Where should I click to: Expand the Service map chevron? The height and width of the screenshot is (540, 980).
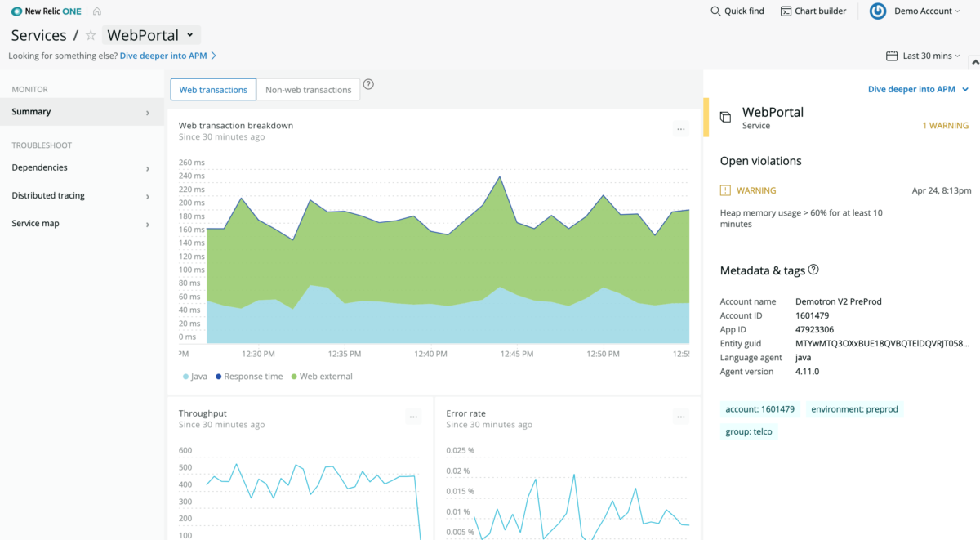148,224
